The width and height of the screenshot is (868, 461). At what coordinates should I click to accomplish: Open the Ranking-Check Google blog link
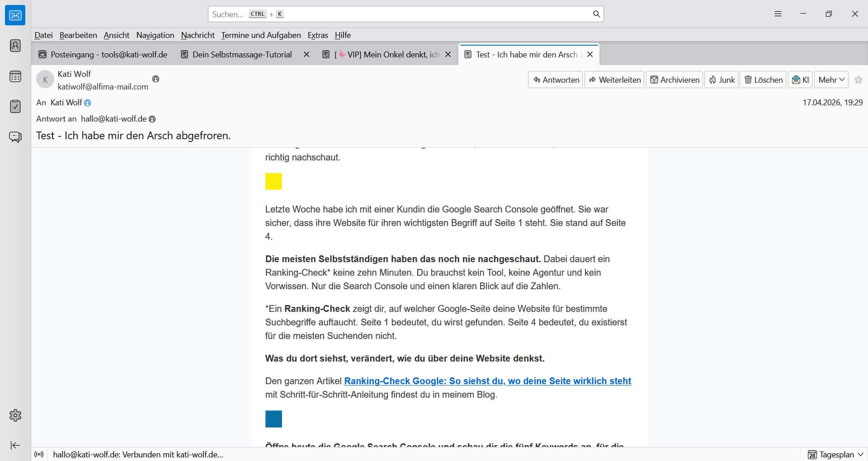tap(487, 381)
